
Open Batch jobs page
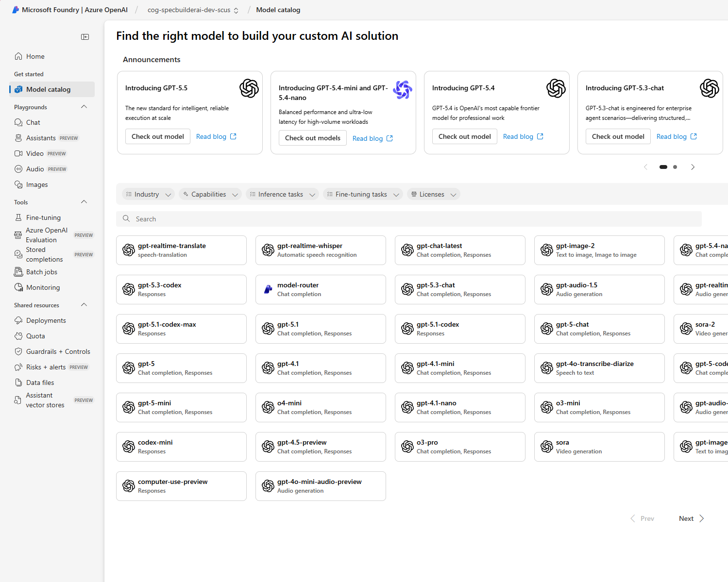tap(52, 272)
